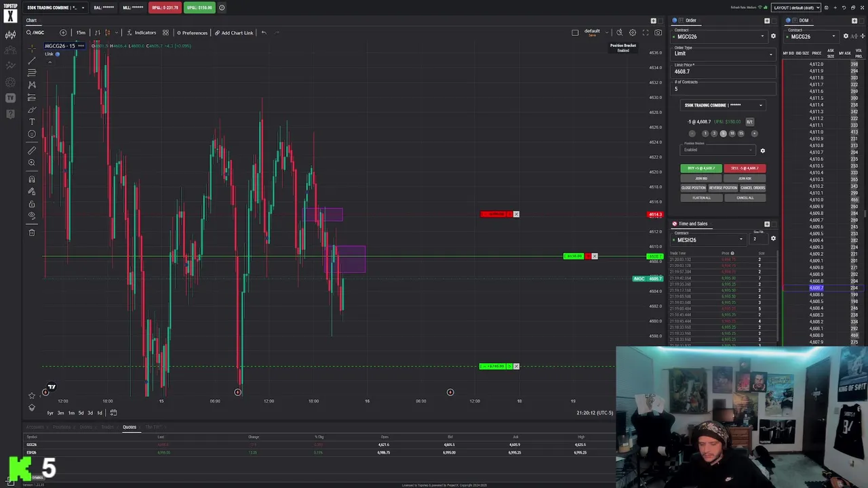This screenshot has height=488, width=868.
Task: Select the 10 contracts quantity preset
Action: click(732, 134)
